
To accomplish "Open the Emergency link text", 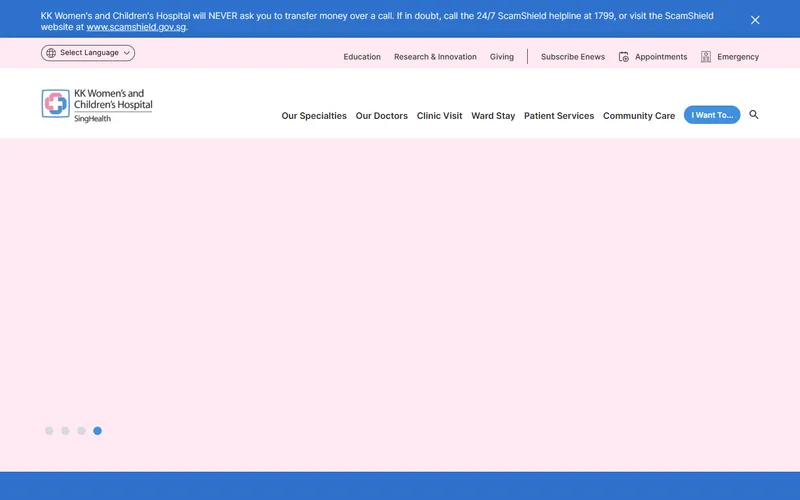I will click(x=738, y=57).
